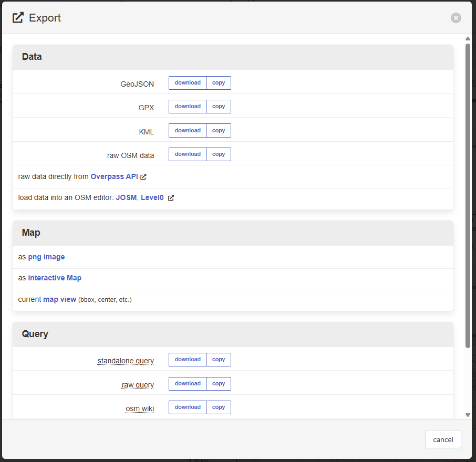Close the Export dialog with X icon
Screen dimensions: 476x462
(456, 18)
